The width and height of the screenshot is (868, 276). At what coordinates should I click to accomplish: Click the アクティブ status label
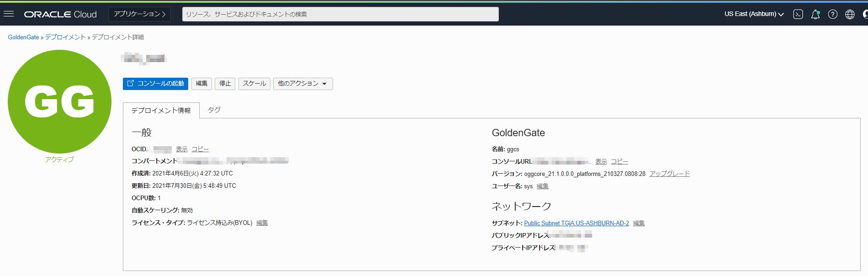pyautogui.click(x=59, y=159)
